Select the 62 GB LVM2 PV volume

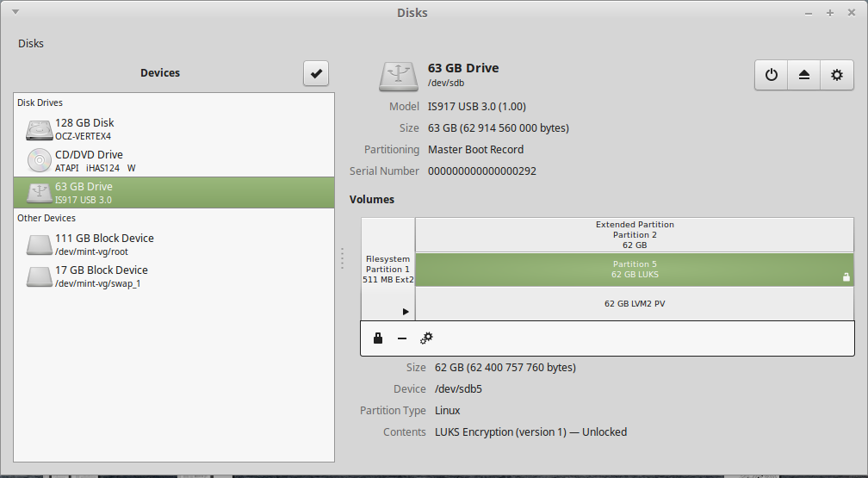pyautogui.click(x=635, y=303)
